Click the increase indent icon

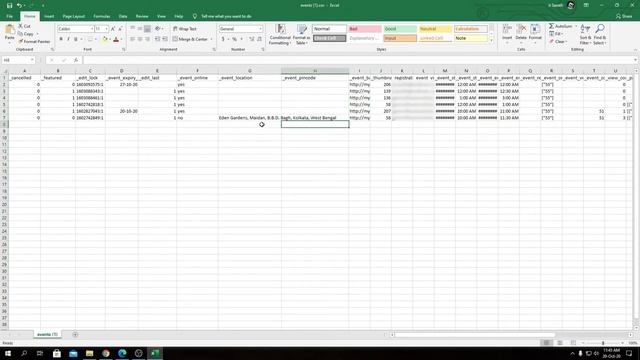pyautogui.click(x=164, y=39)
